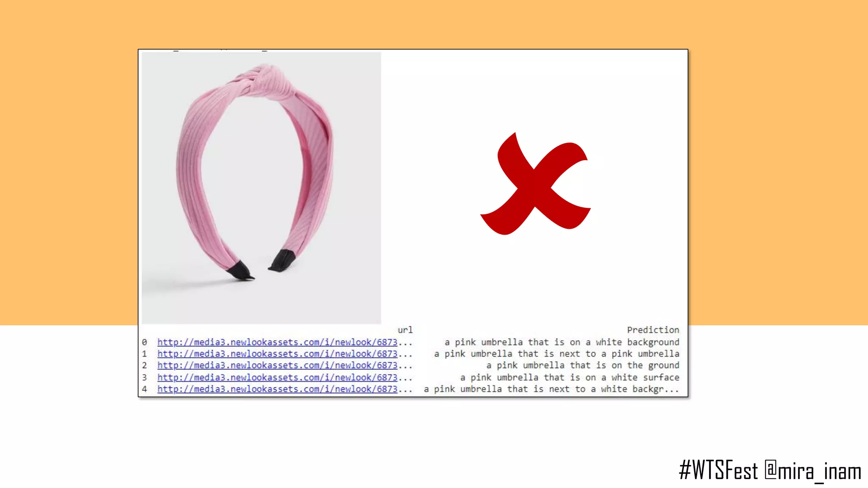
Task: Select row index 4 in the table
Action: tap(145, 389)
